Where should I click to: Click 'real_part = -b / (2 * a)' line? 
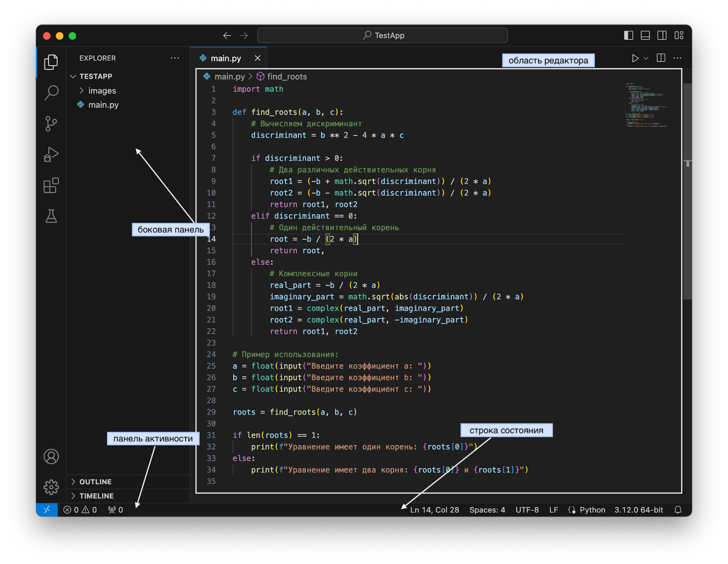pos(325,285)
